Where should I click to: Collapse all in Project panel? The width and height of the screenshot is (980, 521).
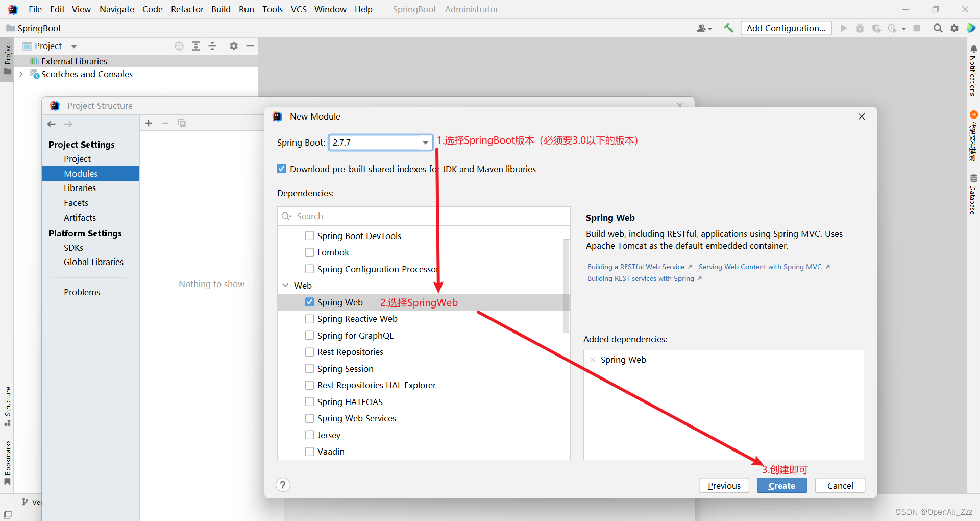(x=212, y=46)
